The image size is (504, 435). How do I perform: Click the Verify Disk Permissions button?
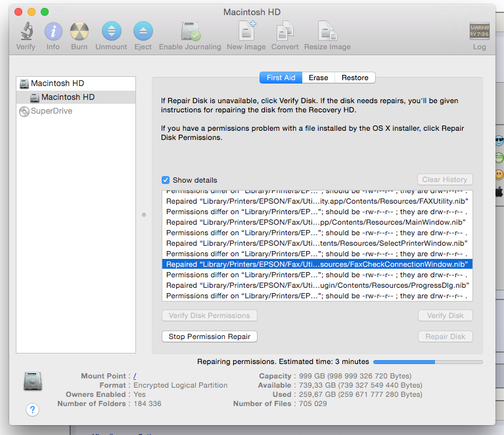(x=209, y=315)
